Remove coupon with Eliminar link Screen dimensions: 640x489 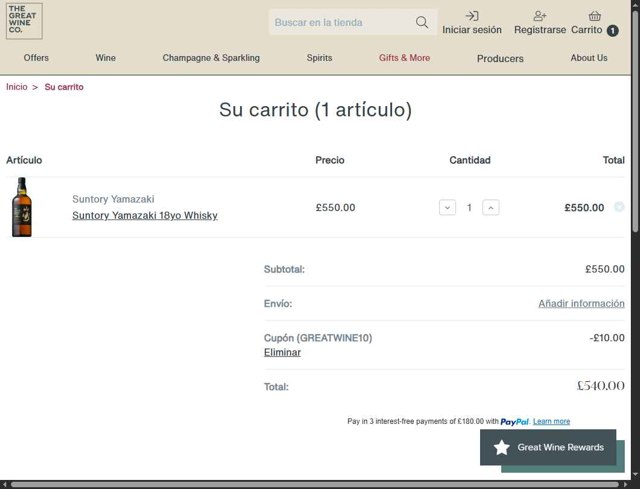coord(282,352)
